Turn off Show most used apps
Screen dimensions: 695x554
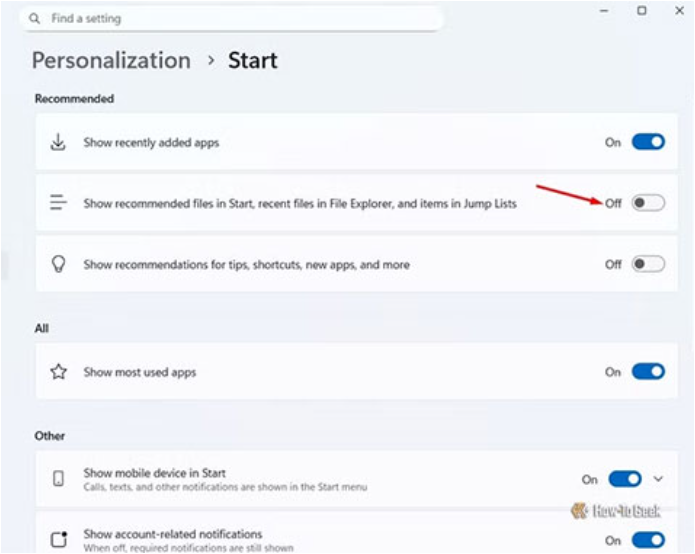(648, 372)
